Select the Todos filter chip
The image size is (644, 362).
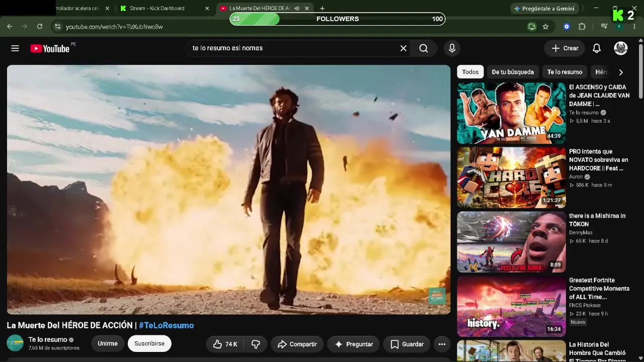(470, 72)
